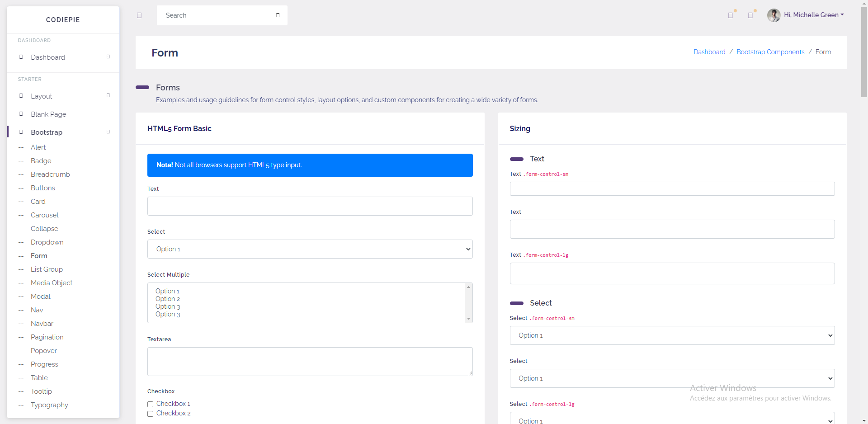Open the Select .form-control-sm dropdown
The width and height of the screenshot is (868, 424).
tap(672, 335)
